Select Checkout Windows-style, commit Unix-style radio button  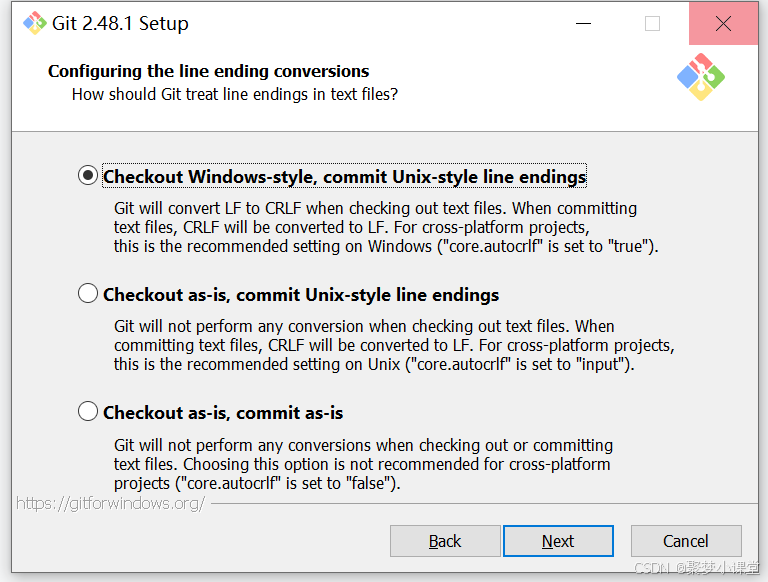[x=88, y=175]
